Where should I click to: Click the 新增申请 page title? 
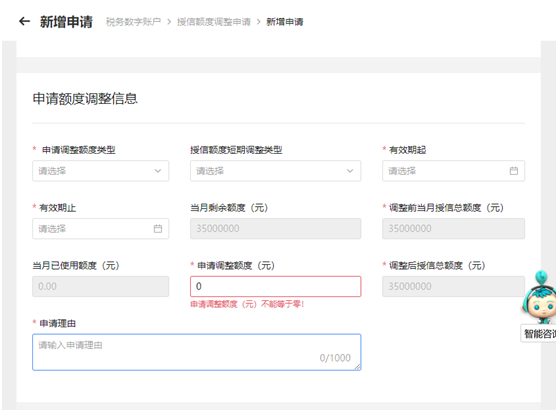tap(66, 22)
